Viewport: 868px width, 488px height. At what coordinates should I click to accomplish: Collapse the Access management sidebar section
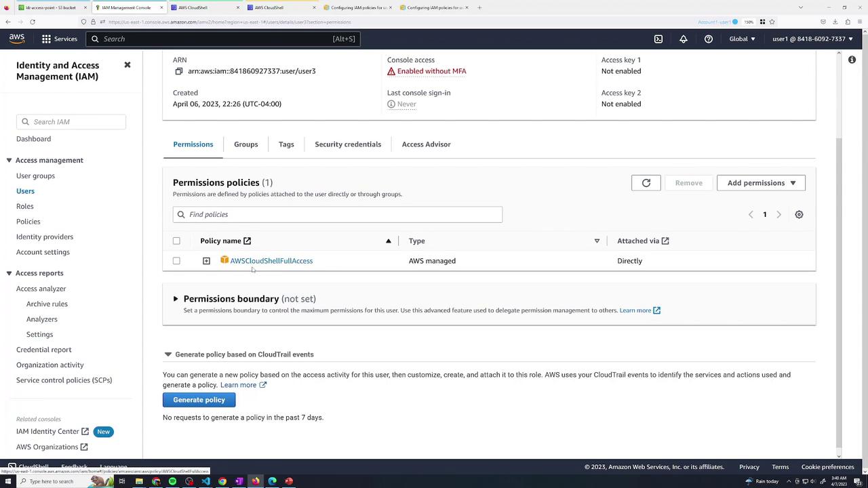click(9, 161)
